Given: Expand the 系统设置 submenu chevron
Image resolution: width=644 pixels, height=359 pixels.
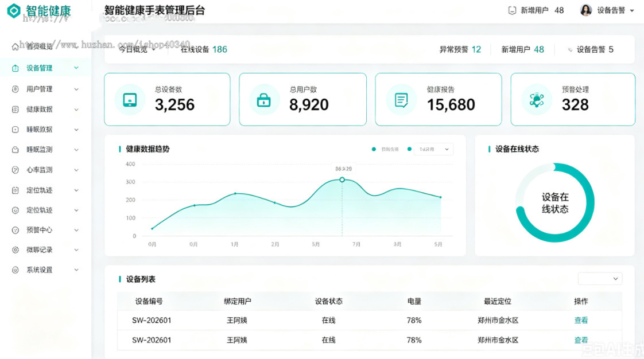Looking at the screenshot, I should (76, 270).
